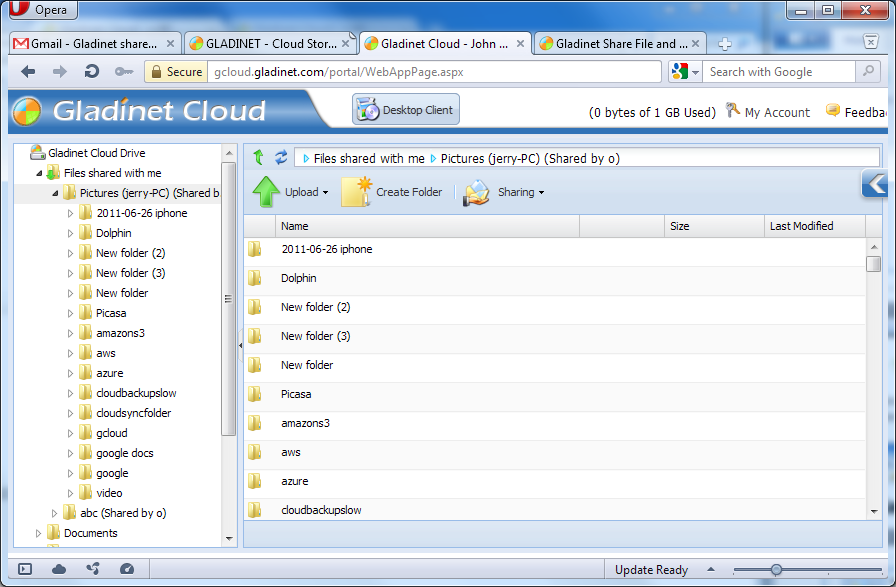This screenshot has width=896, height=587.
Task: Click the browser Back arrow
Action: 28,71
